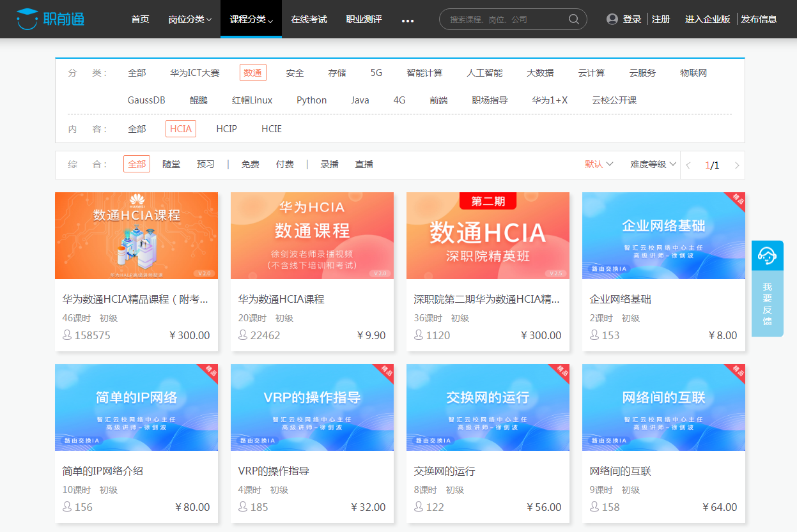Click the next-page arrow beside 1/1
Image resolution: width=797 pixels, height=532 pixels.
pos(736,165)
